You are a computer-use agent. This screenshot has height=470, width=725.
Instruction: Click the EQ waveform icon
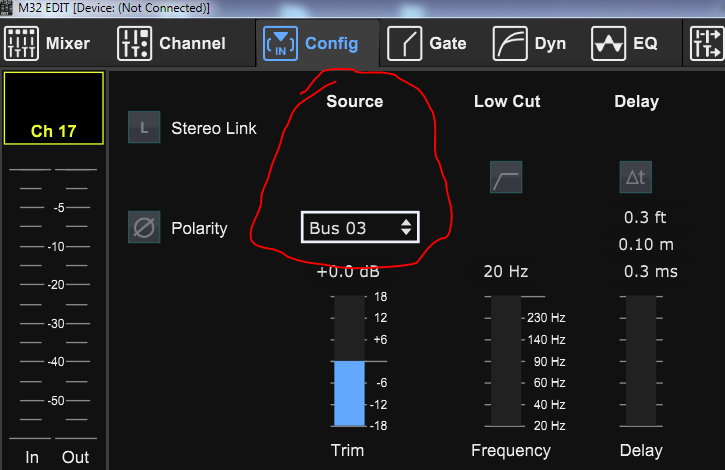tap(607, 43)
